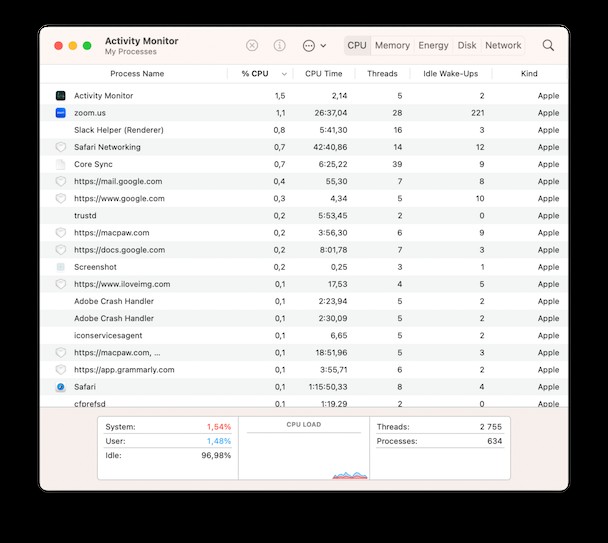This screenshot has width=608, height=543.
Task: Select the zoom.us process name
Action: tap(90, 113)
